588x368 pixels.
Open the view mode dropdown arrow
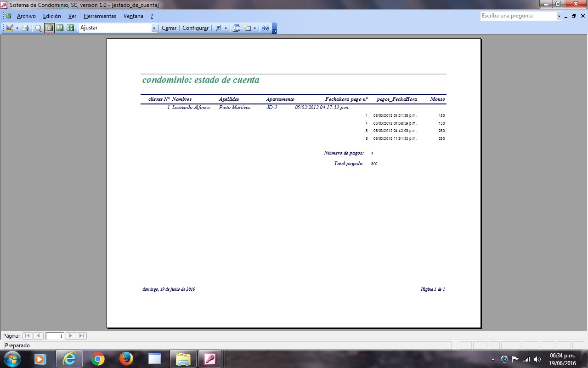(x=17, y=28)
